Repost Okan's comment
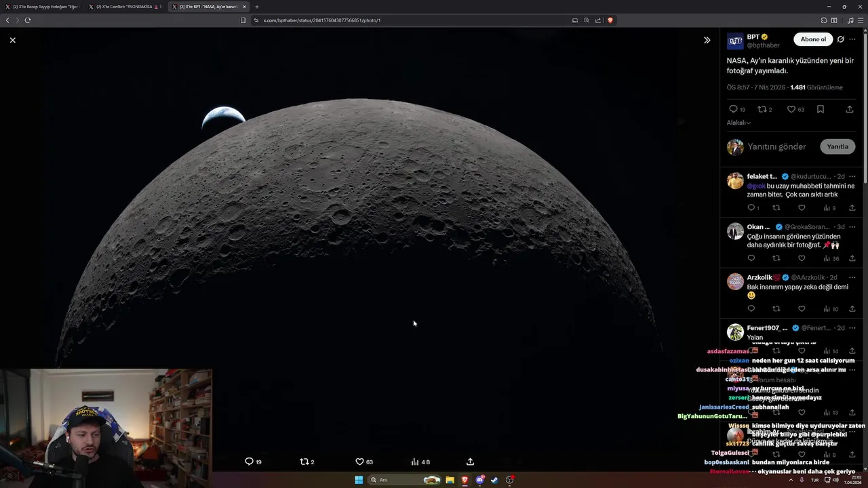This screenshot has height=488, width=868. (776, 258)
